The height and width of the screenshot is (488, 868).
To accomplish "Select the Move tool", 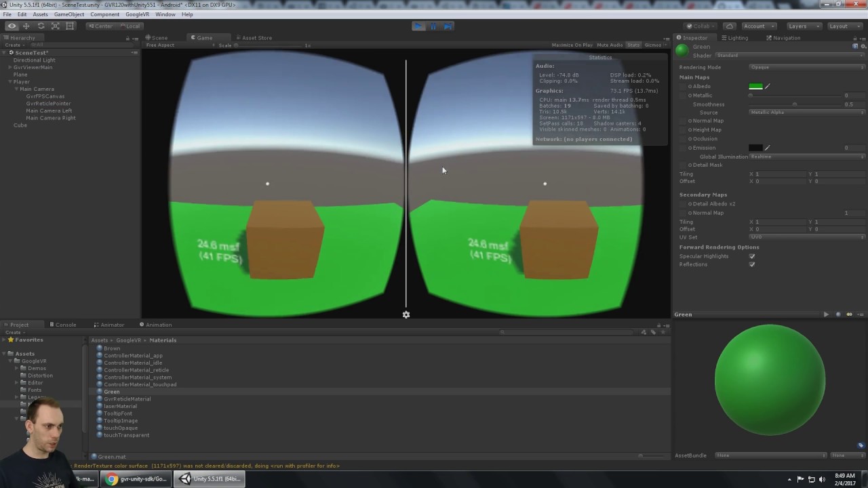I will click(x=26, y=25).
